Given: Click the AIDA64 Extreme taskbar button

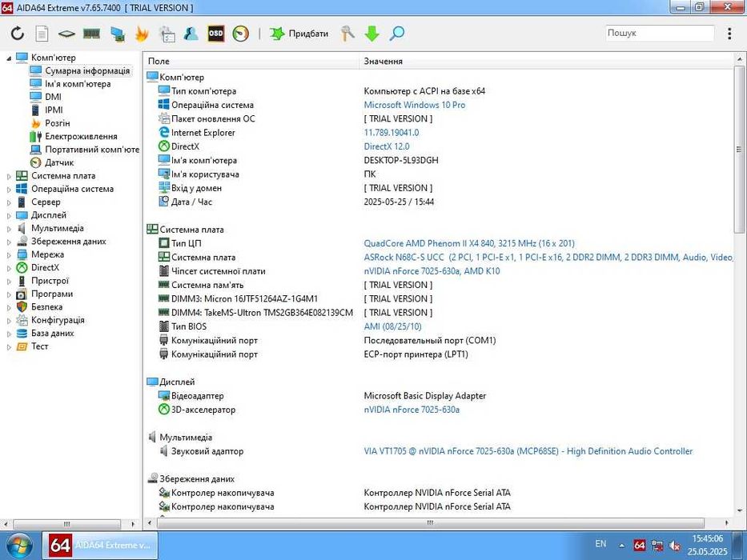Looking at the screenshot, I should [101, 546].
